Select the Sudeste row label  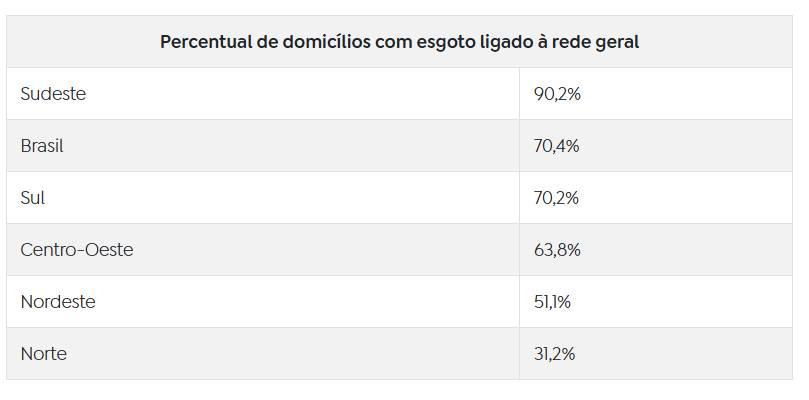point(53,94)
